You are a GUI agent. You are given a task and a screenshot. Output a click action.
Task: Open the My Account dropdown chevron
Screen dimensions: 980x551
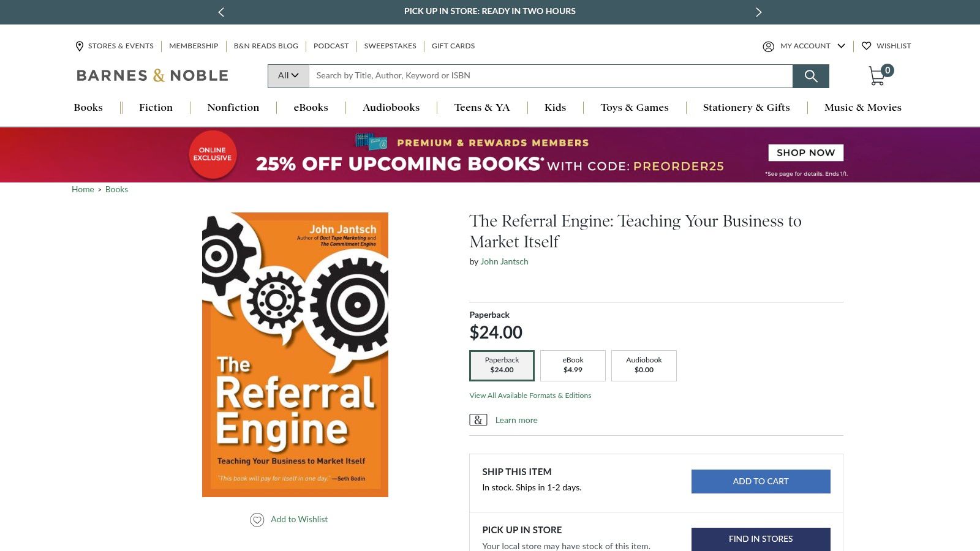(x=842, y=46)
